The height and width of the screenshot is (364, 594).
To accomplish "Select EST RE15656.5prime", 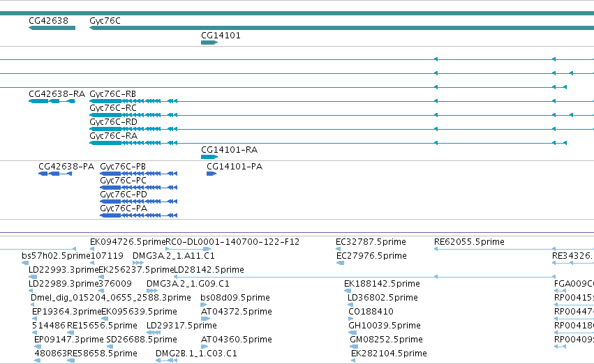I will pyautogui.click(x=102, y=326).
